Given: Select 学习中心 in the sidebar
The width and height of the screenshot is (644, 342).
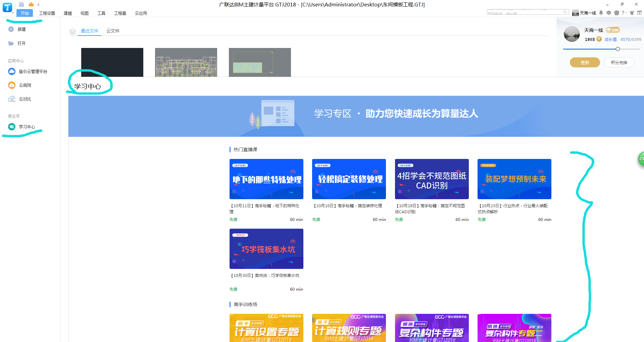Looking at the screenshot, I should pyautogui.click(x=22, y=127).
